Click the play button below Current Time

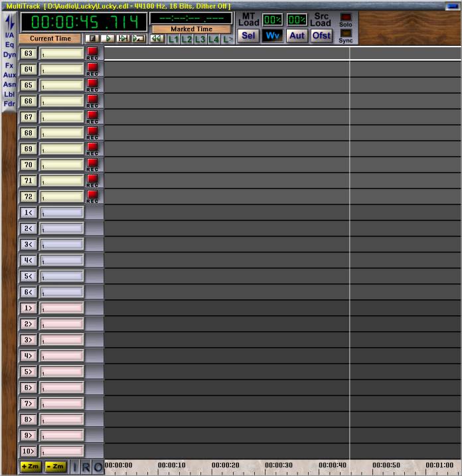coord(109,39)
